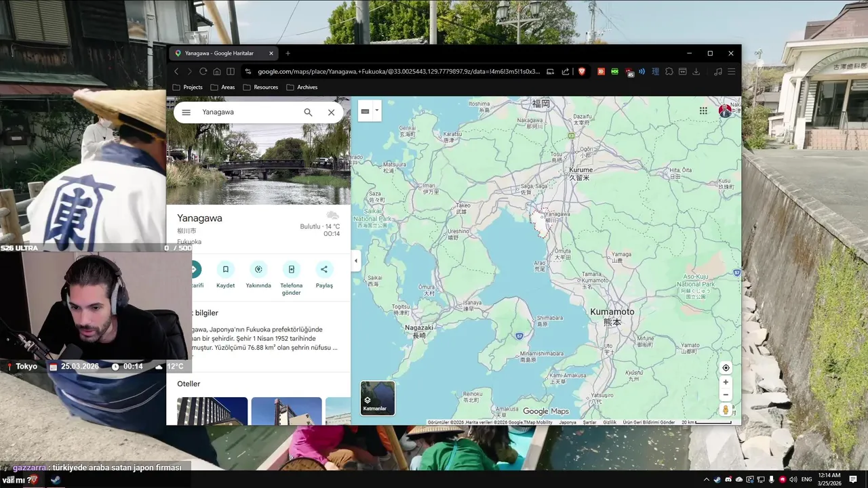Click the search magnifier icon
This screenshot has width=868, height=488.
[x=308, y=113]
